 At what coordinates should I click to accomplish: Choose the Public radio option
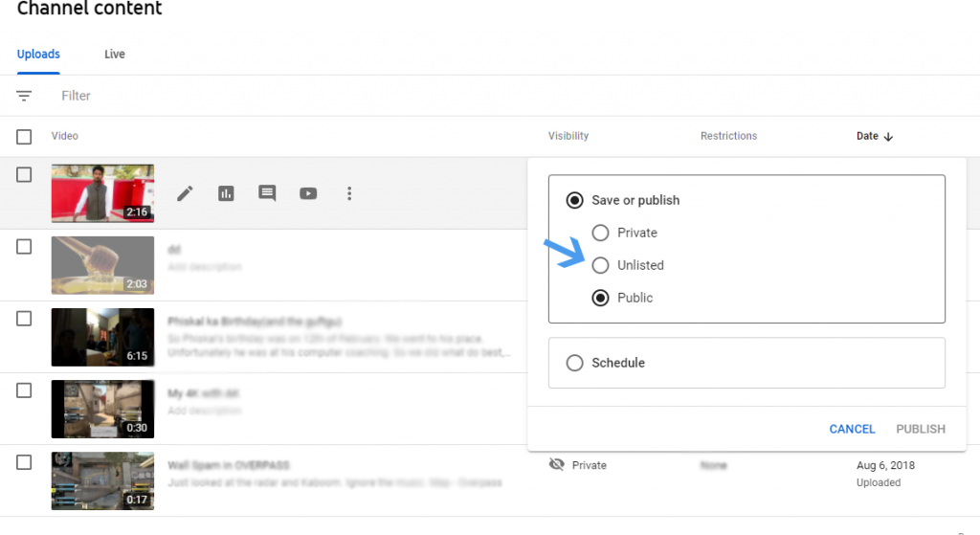[x=600, y=298]
